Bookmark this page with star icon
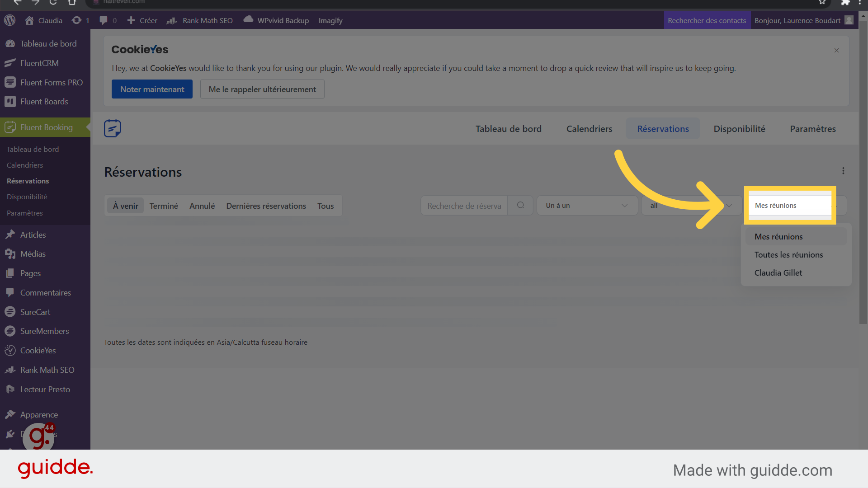The height and width of the screenshot is (488, 868). tap(822, 2)
